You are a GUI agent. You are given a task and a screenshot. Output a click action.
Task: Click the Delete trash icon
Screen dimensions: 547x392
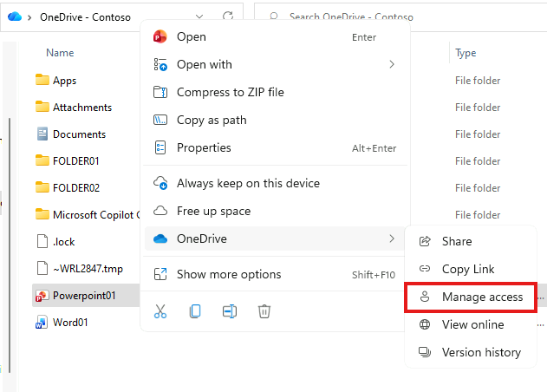(264, 311)
